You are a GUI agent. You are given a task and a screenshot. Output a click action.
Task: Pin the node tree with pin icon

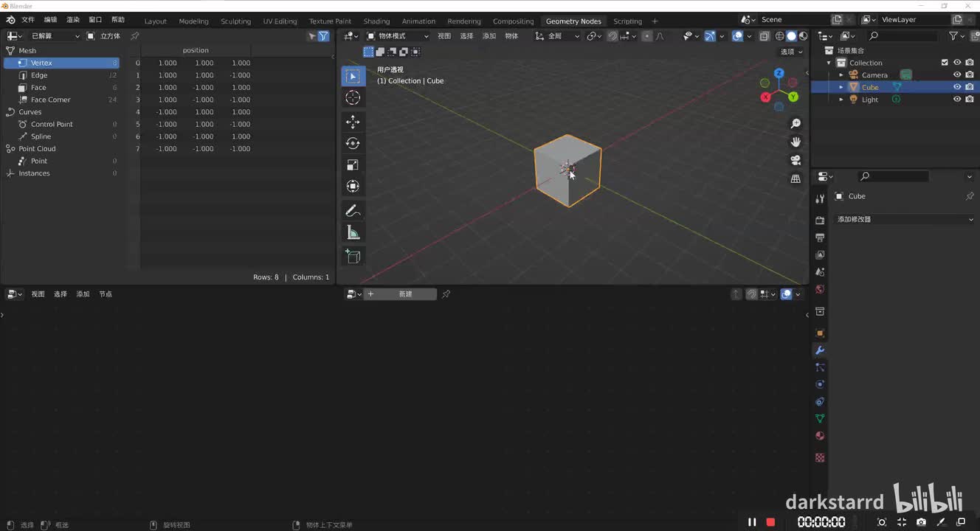[446, 294]
